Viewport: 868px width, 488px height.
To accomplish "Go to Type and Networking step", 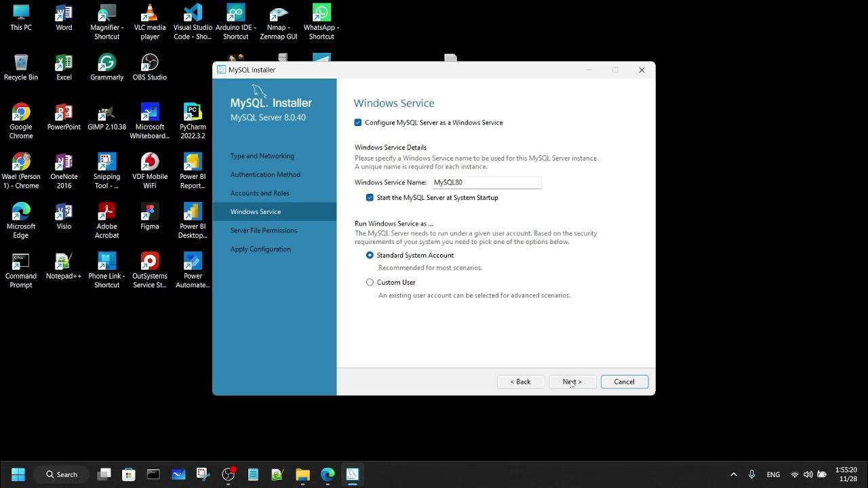I will coord(262,156).
